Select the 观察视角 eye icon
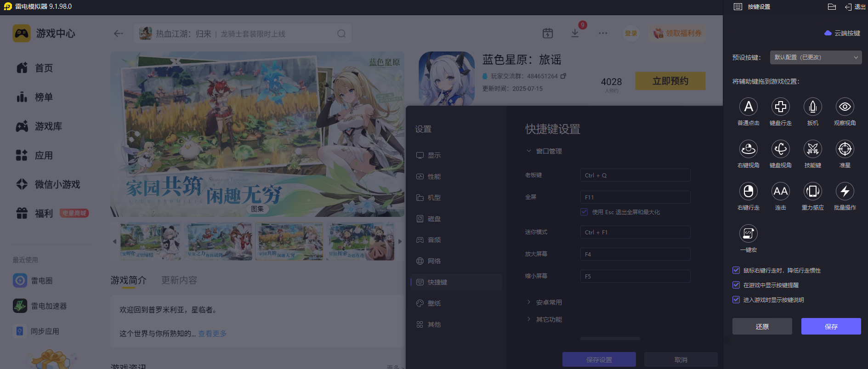Image resolution: width=868 pixels, height=369 pixels. pos(845,107)
